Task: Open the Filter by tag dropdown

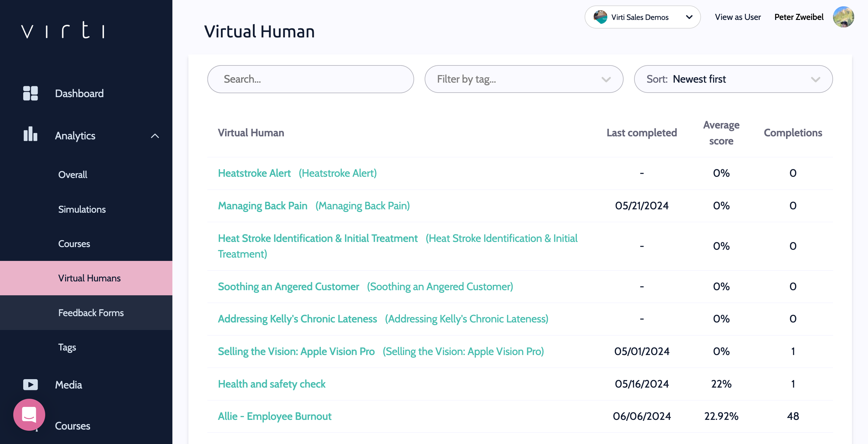Action: pos(524,79)
